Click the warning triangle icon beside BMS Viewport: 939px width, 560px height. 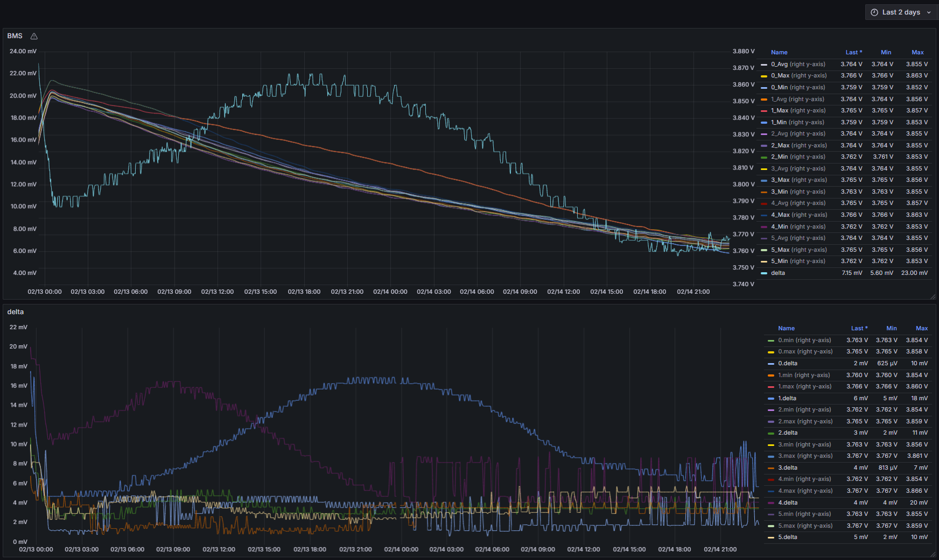point(34,36)
